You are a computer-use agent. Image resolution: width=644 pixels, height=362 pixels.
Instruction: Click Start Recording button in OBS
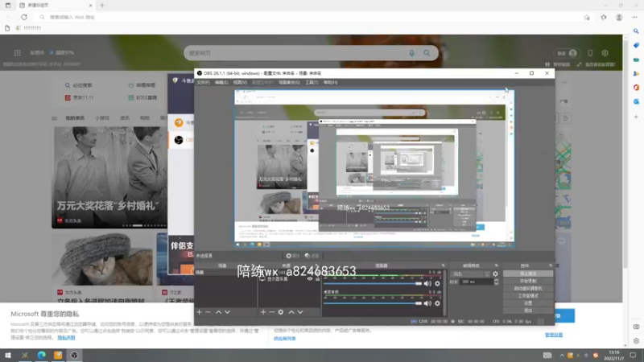[528, 281]
